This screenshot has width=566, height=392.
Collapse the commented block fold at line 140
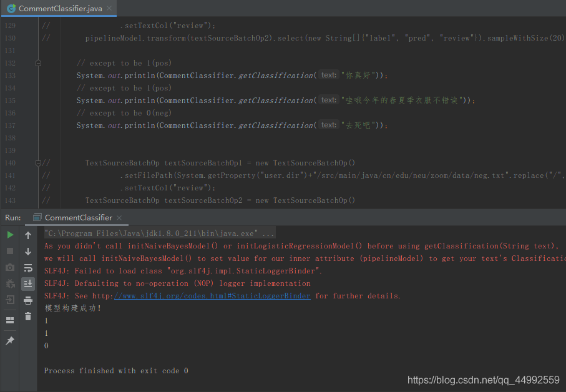pos(38,163)
